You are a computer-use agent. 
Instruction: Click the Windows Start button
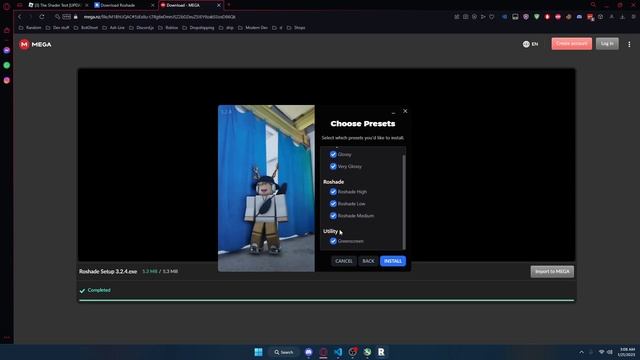point(258,352)
